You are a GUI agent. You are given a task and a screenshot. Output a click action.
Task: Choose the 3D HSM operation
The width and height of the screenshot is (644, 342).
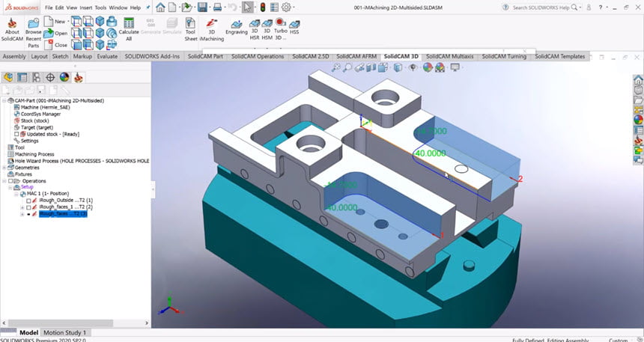267,30
